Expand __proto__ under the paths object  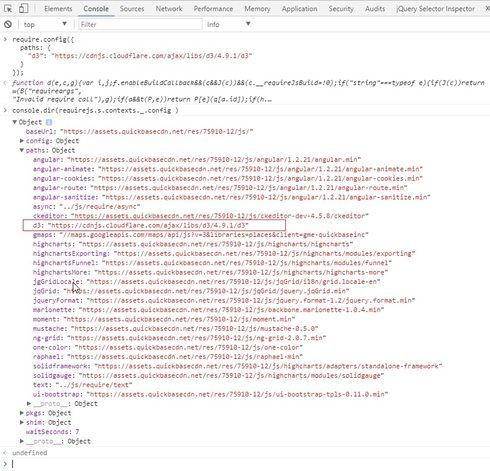tap(29, 404)
